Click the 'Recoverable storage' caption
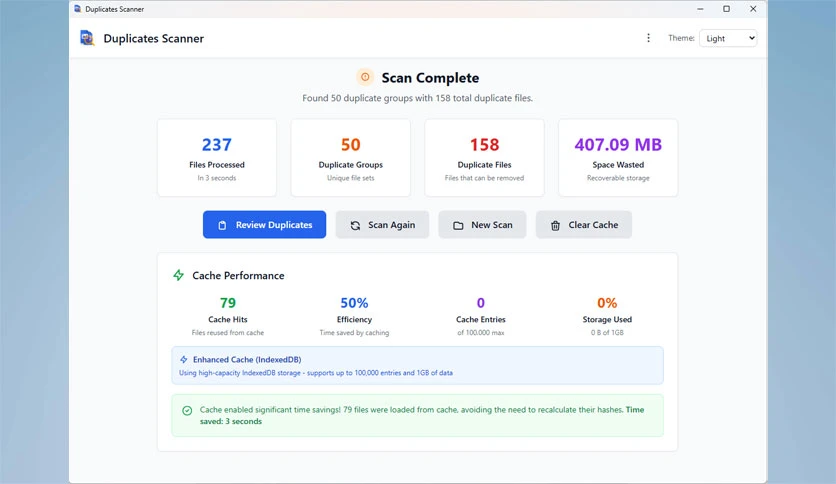 [x=618, y=178]
